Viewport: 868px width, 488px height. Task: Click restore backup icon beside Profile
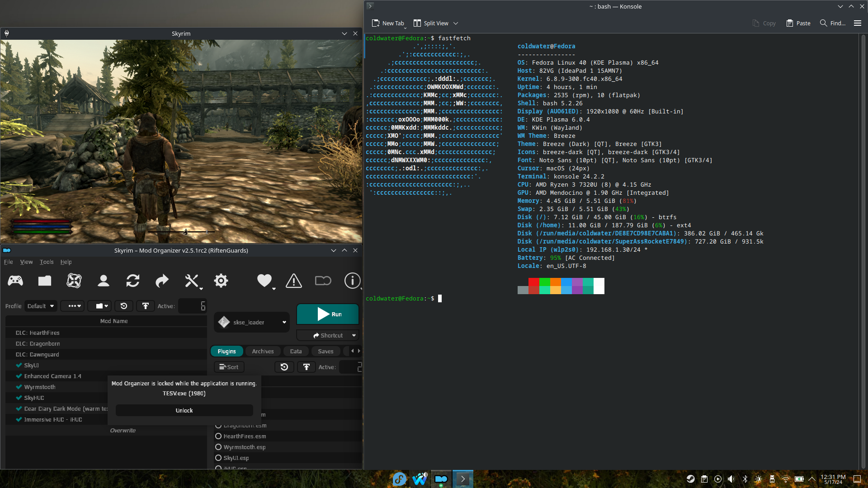coord(124,306)
